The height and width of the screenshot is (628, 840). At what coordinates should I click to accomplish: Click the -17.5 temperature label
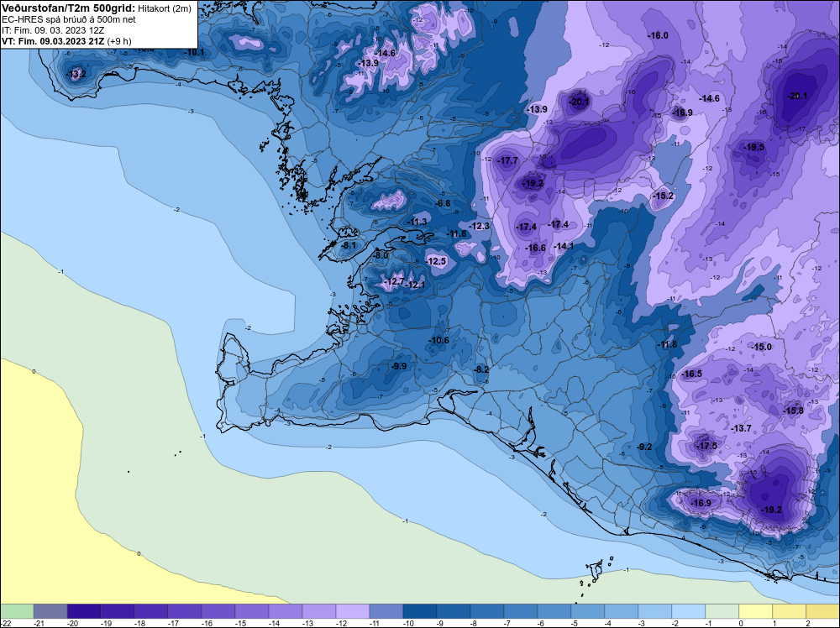[x=706, y=446]
